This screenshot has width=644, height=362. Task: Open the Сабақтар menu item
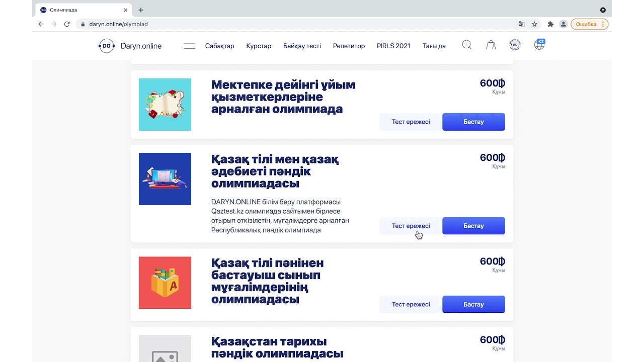[x=219, y=46]
